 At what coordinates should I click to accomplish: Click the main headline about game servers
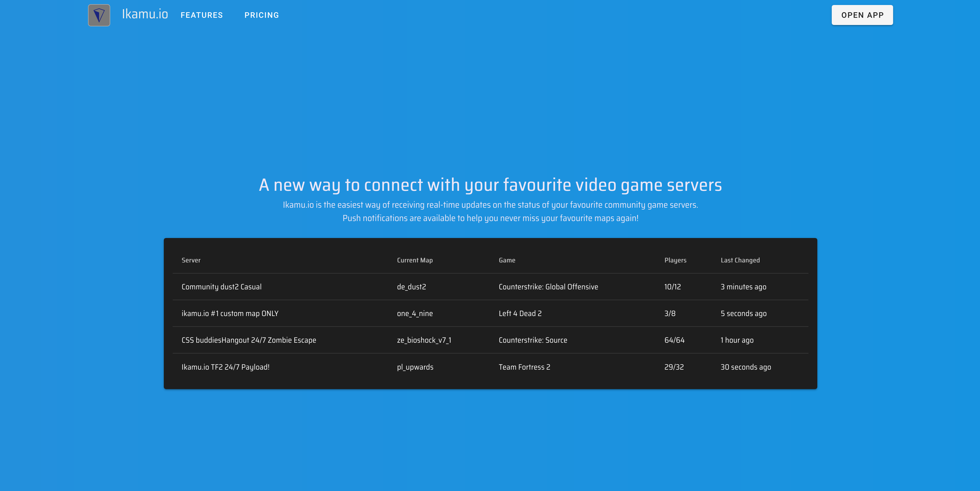pyautogui.click(x=490, y=185)
